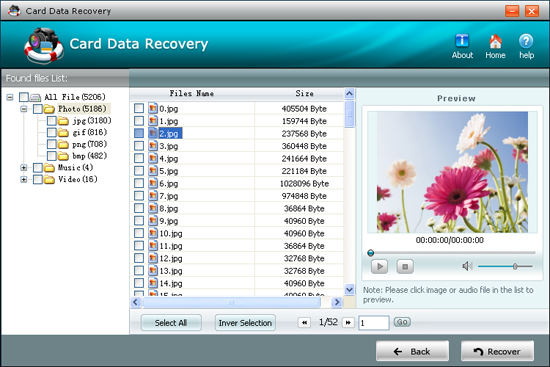Click horizontal scroll left arrow
The image size is (550, 367).
point(136,302)
